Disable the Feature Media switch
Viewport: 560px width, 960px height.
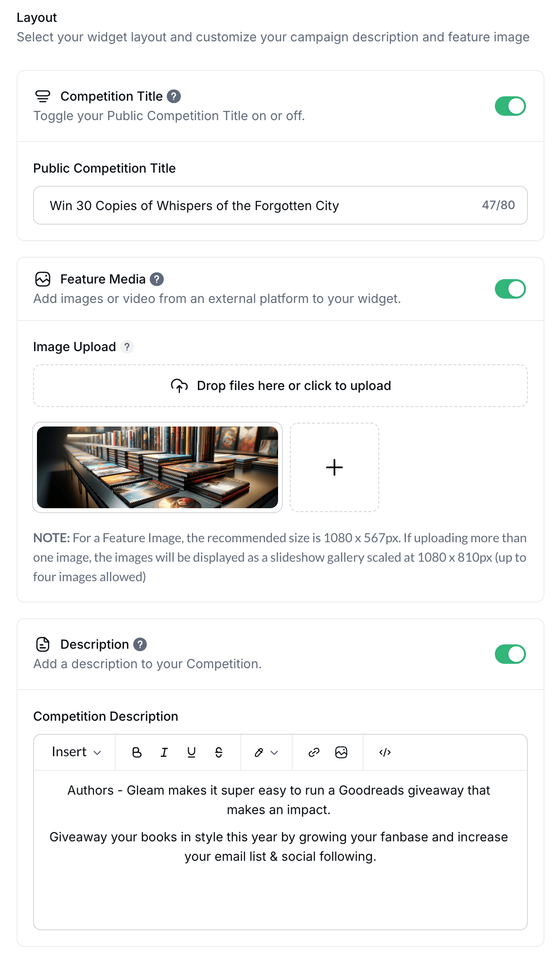tap(510, 289)
